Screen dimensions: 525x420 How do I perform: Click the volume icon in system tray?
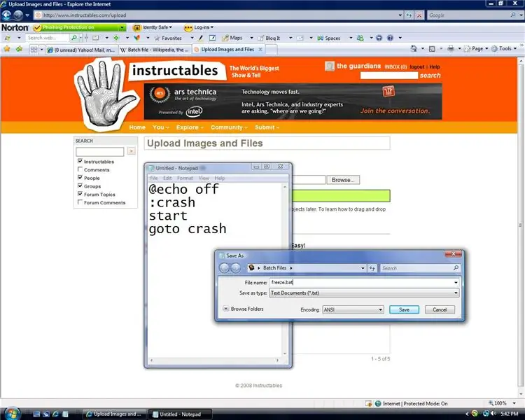click(x=493, y=414)
